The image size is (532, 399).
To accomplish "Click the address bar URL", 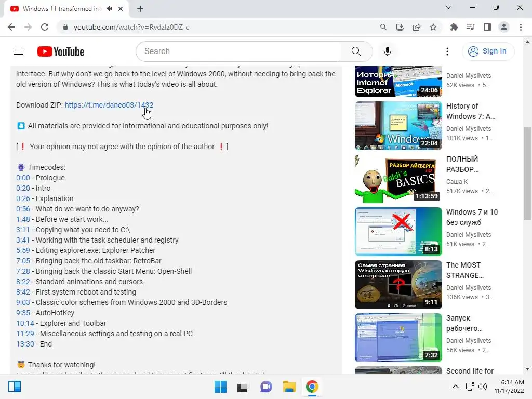I will pyautogui.click(x=131, y=27).
